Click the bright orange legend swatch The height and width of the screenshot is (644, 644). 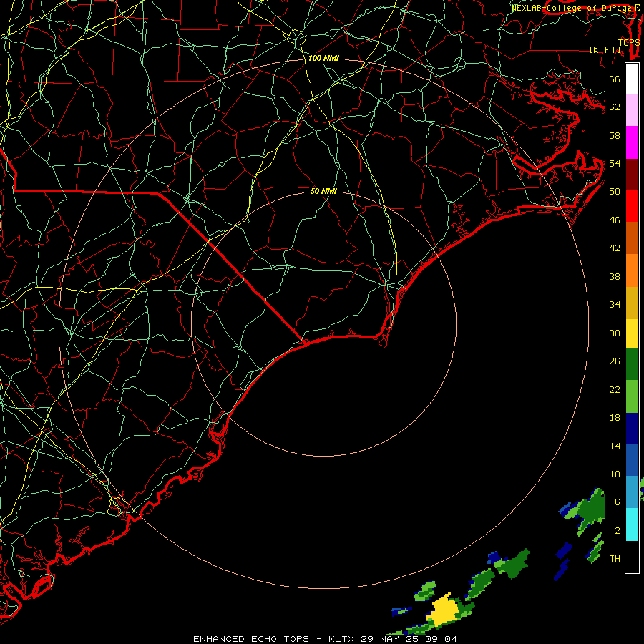pyautogui.click(x=632, y=270)
